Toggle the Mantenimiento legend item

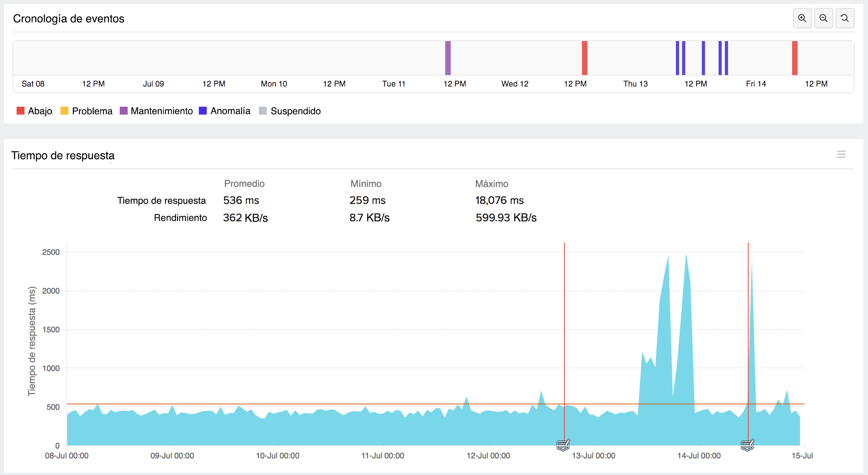point(157,111)
